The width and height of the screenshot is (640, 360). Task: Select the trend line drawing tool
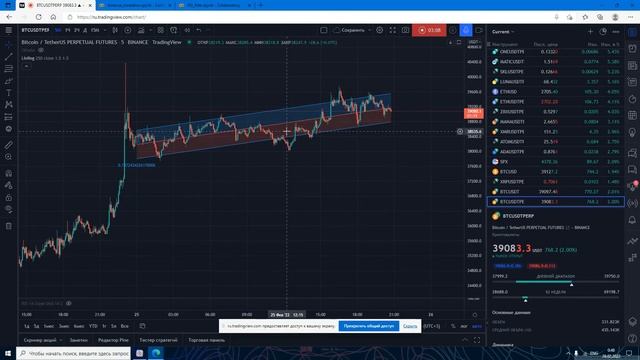(9, 57)
